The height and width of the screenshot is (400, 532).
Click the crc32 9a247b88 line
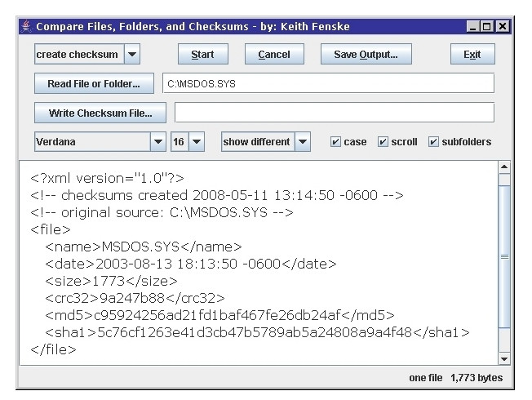click(135, 298)
